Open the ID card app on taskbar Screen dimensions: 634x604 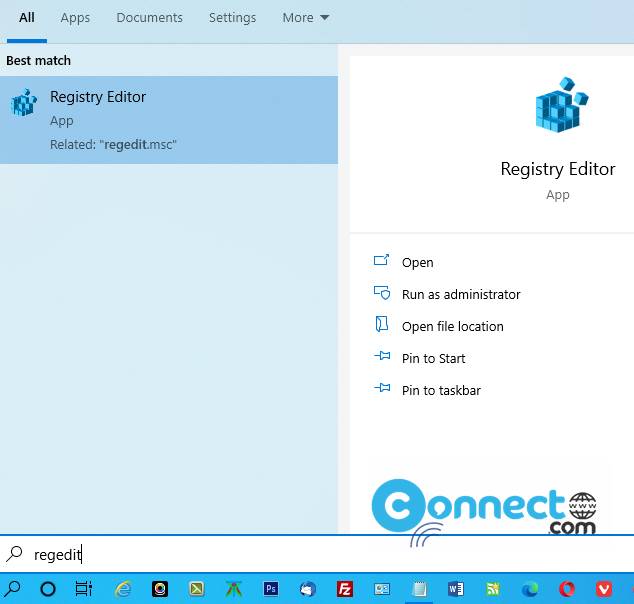click(x=382, y=589)
